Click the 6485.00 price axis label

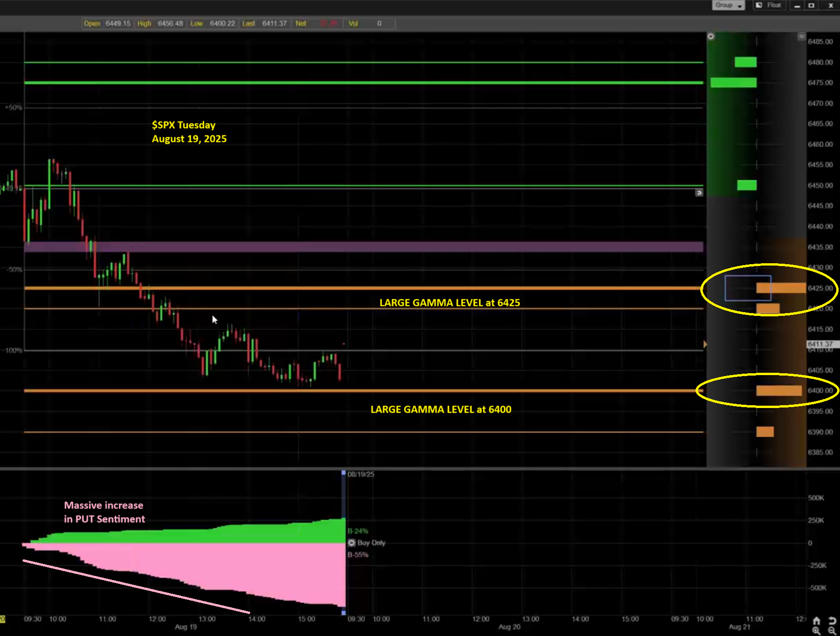pyautogui.click(x=820, y=42)
